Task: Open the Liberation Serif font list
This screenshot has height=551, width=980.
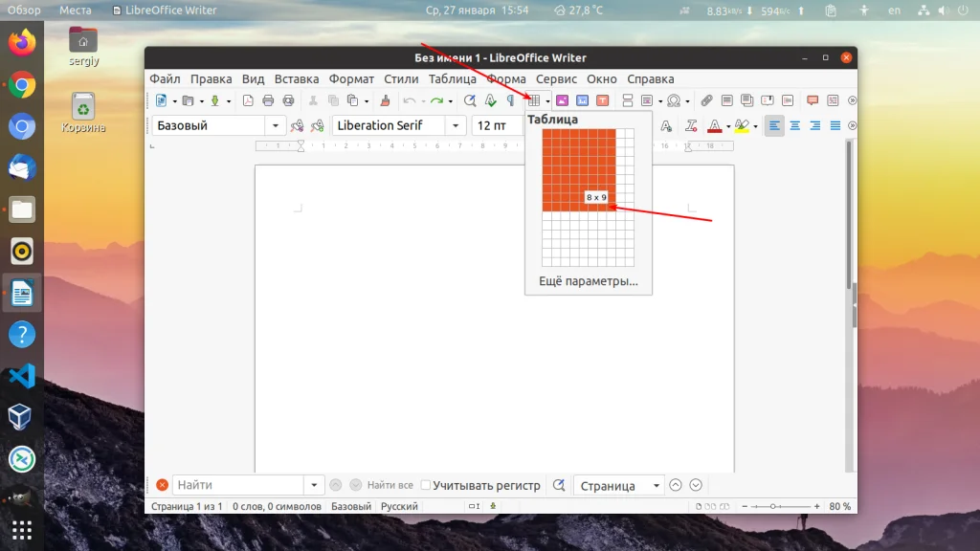Action: [457, 124]
